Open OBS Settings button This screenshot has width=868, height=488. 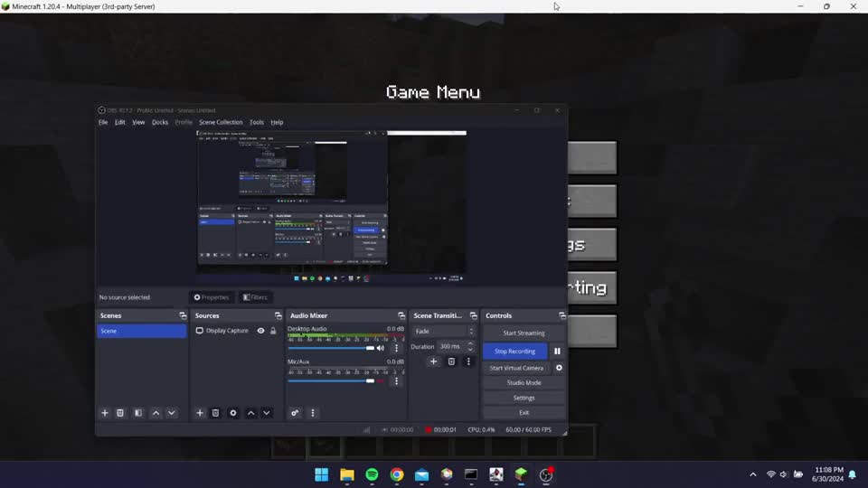point(524,398)
